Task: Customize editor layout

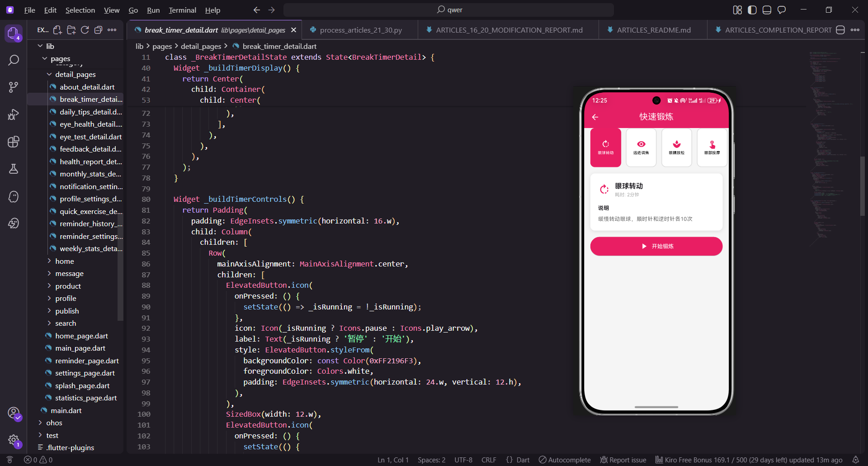Action: pyautogui.click(x=737, y=10)
